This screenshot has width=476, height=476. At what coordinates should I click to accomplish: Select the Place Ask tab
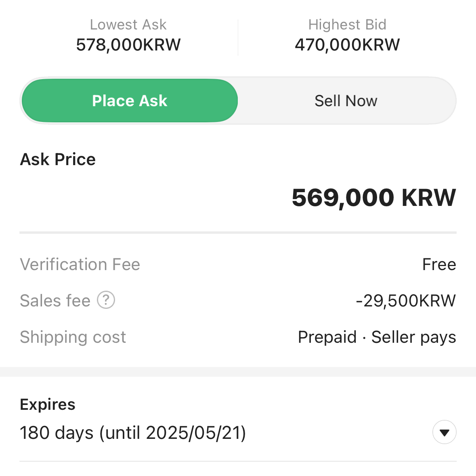130,101
